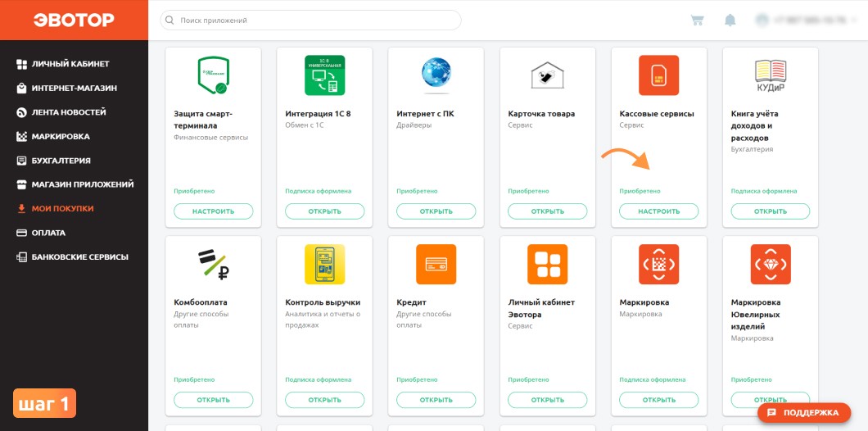
Task: Click the Кассовые сервисы SIM card icon
Action: click(x=658, y=75)
